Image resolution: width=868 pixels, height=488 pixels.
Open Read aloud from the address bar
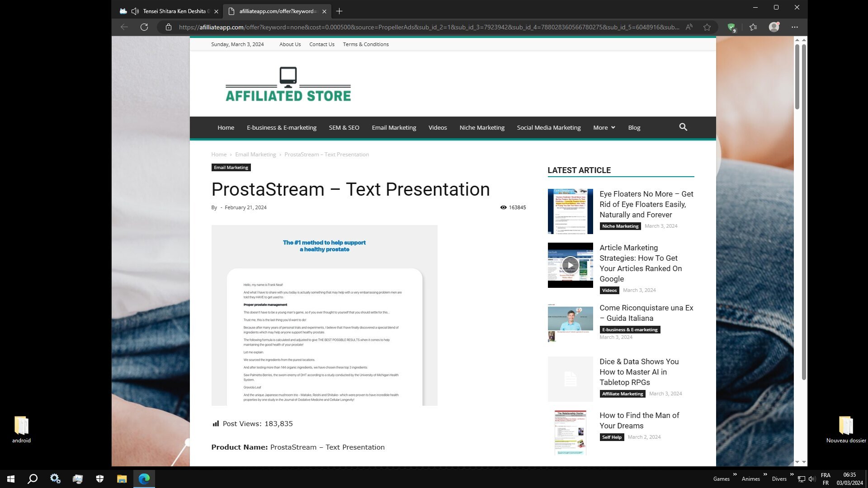[x=689, y=27]
